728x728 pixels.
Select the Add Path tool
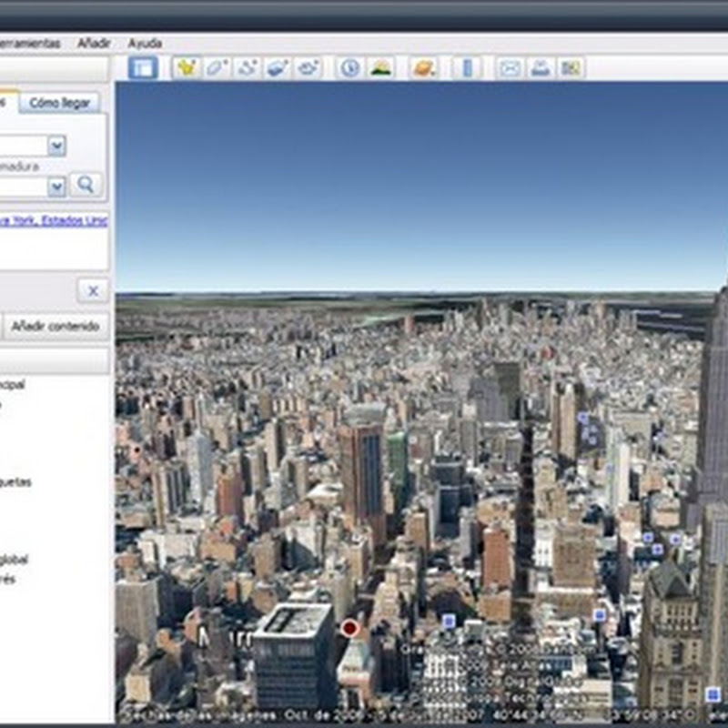tap(247, 68)
